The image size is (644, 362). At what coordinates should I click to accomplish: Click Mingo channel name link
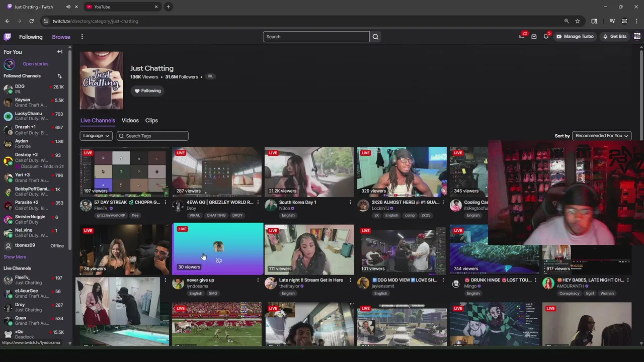point(470,286)
